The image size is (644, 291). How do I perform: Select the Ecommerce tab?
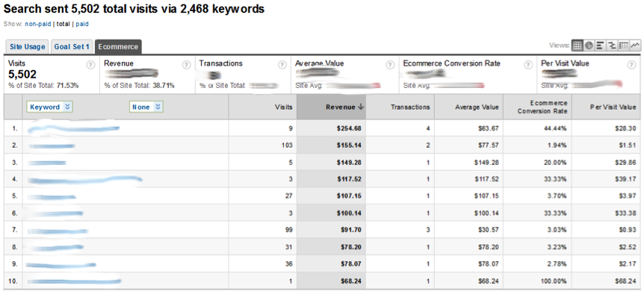pyautogui.click(x=118, y=47)
